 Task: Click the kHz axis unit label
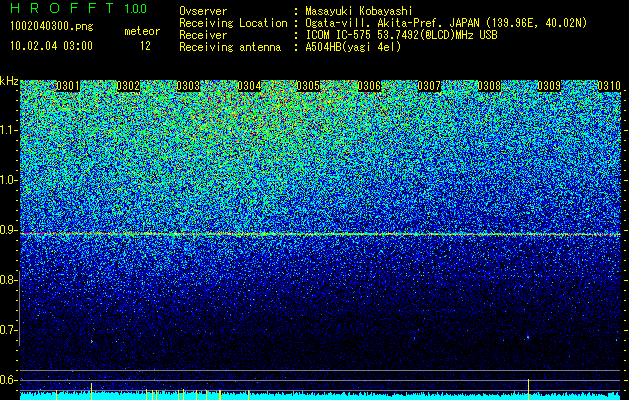coord(9,81)
